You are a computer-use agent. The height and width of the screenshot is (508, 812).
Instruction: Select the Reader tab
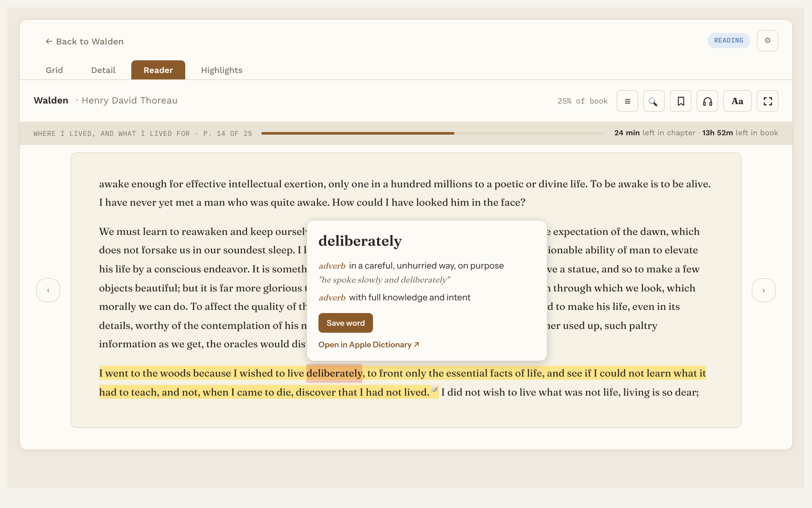tap(158, 70)
